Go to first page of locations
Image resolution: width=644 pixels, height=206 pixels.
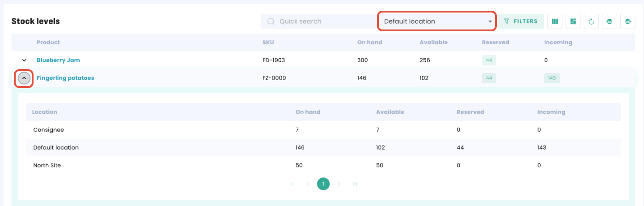pyautogui.click(x=292, y=184)
